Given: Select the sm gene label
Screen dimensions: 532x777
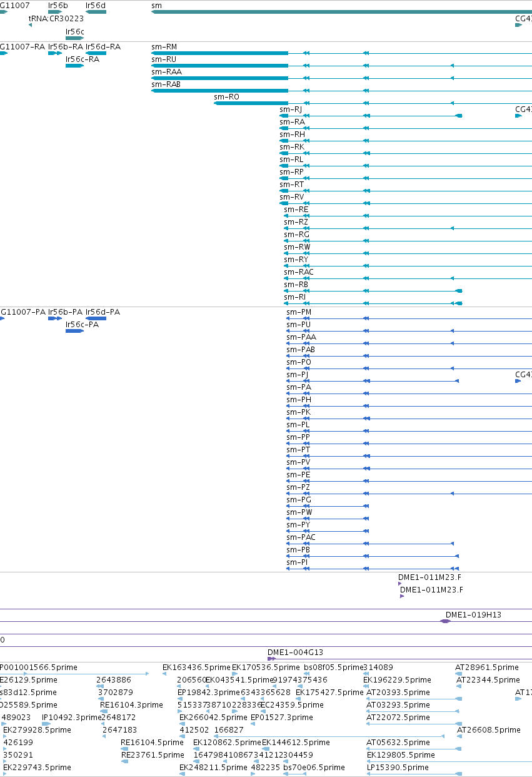Looking at the screenshot, I should pos(156,5).
